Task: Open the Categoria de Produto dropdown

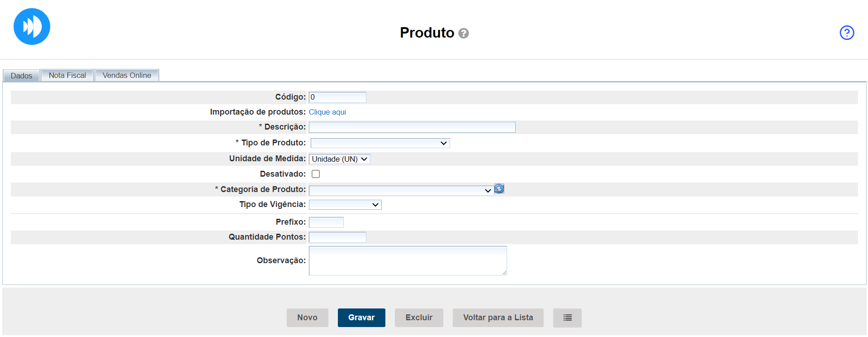Action: tap(400, 190)
